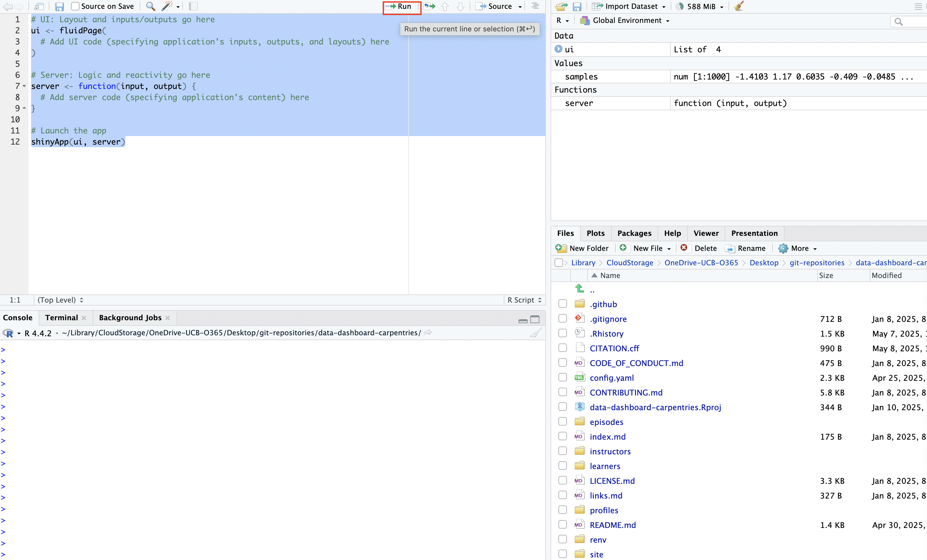927x560 pixels.
Task: Switch to the Viewer tab
Action: point(706,234)
